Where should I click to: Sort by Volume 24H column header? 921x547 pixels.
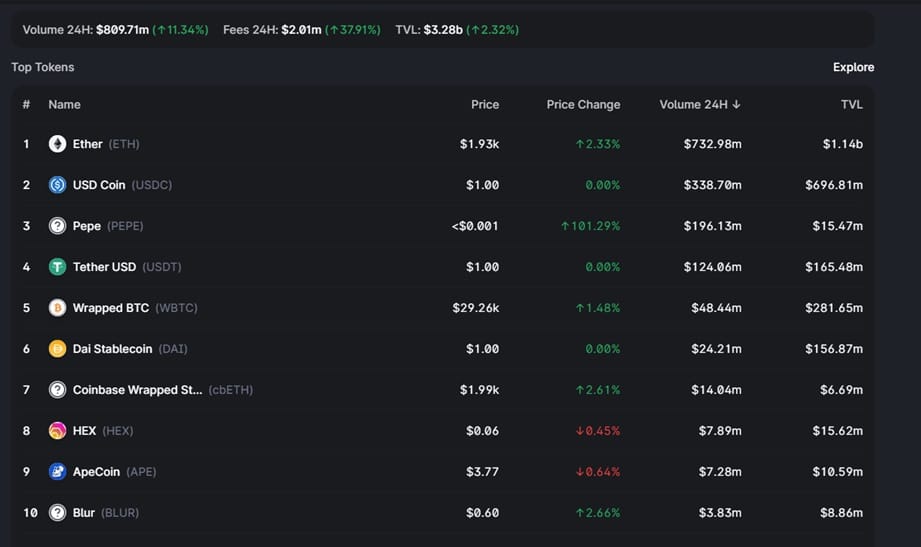(700, 105)
